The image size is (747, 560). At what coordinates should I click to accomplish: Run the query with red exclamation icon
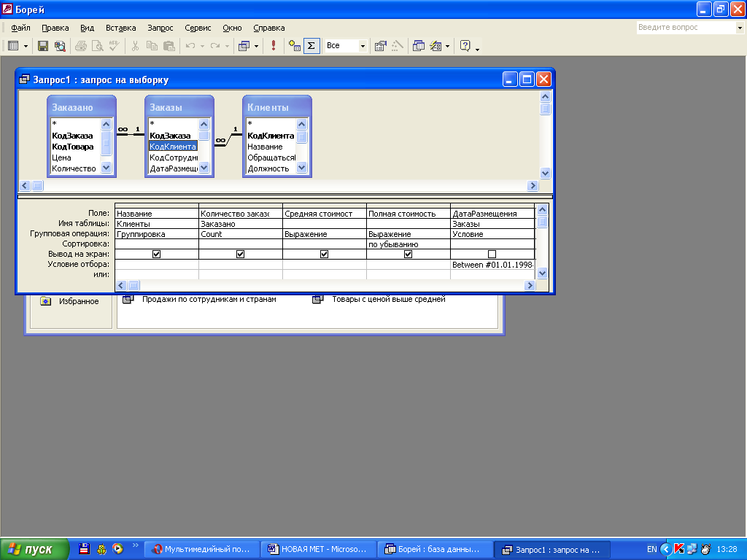(274, 46)
